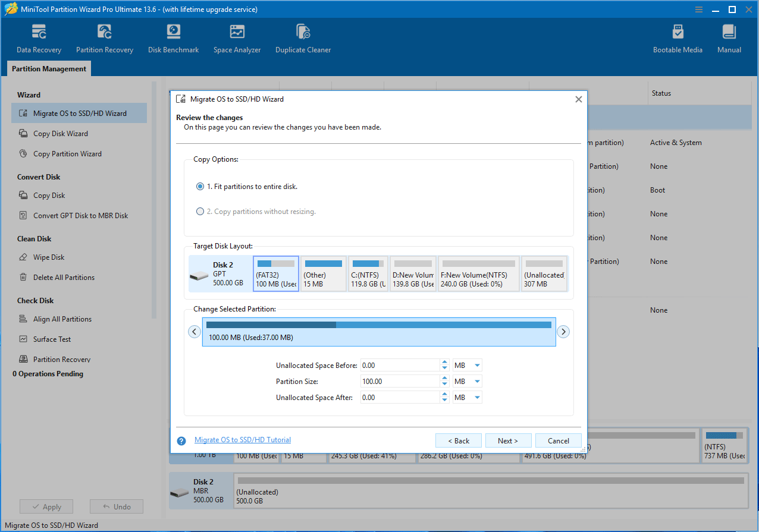Close the Migrate OS wizard dialog
Image resolution: width=759 pixels, height=532 pixels.
tap(578, 99)
